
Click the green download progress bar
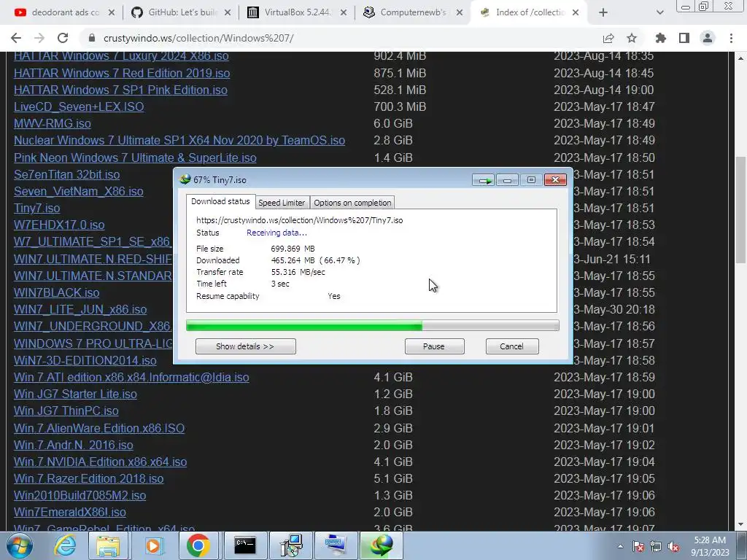pos(373,326)
